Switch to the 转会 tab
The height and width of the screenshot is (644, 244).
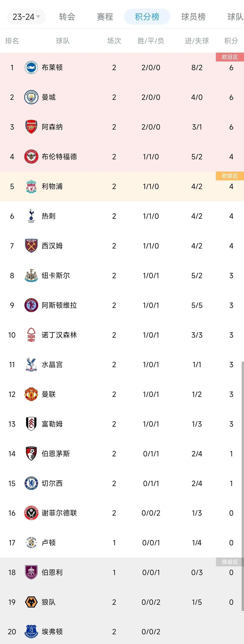67,17
